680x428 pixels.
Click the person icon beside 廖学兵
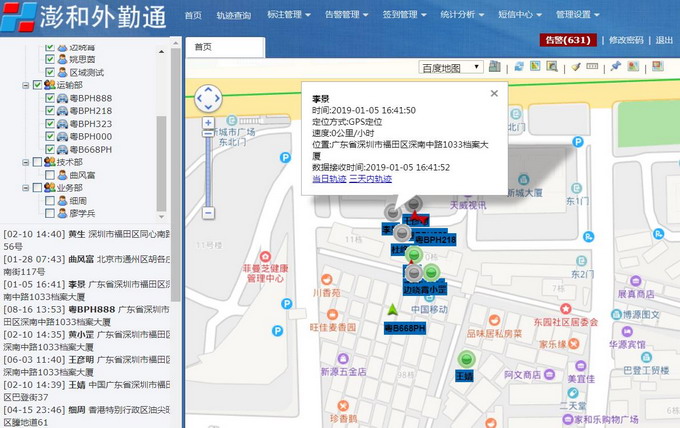[62, 213]
